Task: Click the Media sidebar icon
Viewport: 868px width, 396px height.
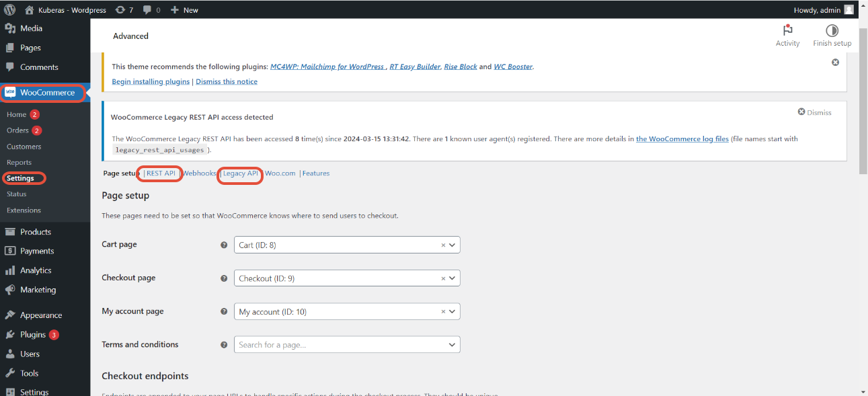Action: point(9,28)
